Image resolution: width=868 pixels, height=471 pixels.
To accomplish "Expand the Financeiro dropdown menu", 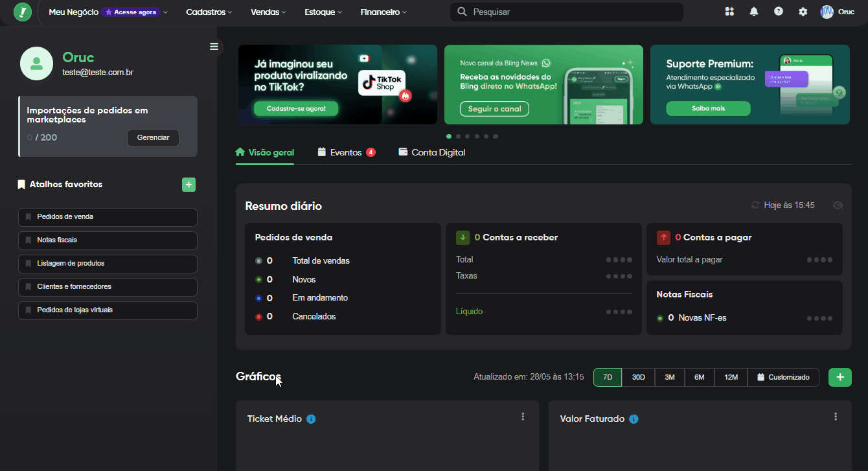I will [x=383, y=12].
